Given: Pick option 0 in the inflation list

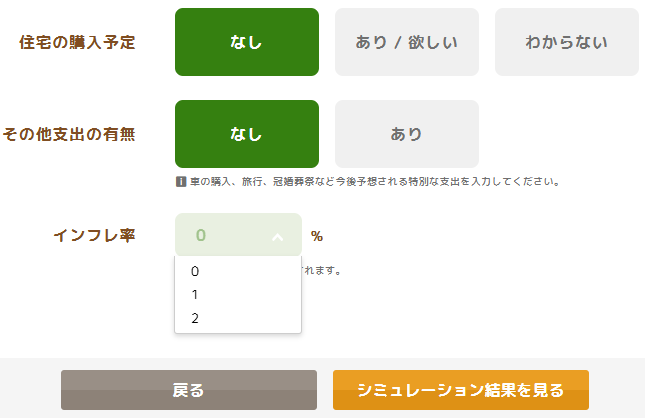Looking at the screenshot, I should 238,271.
